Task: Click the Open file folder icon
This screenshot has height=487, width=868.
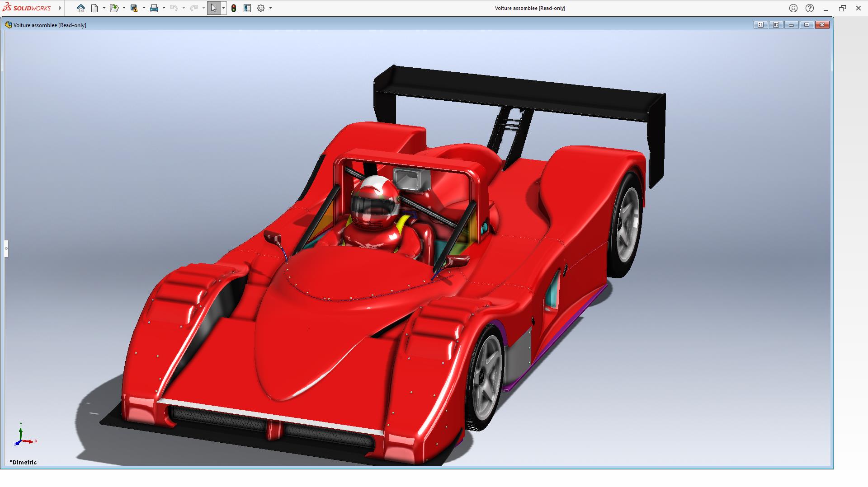Action: (113, 8)
